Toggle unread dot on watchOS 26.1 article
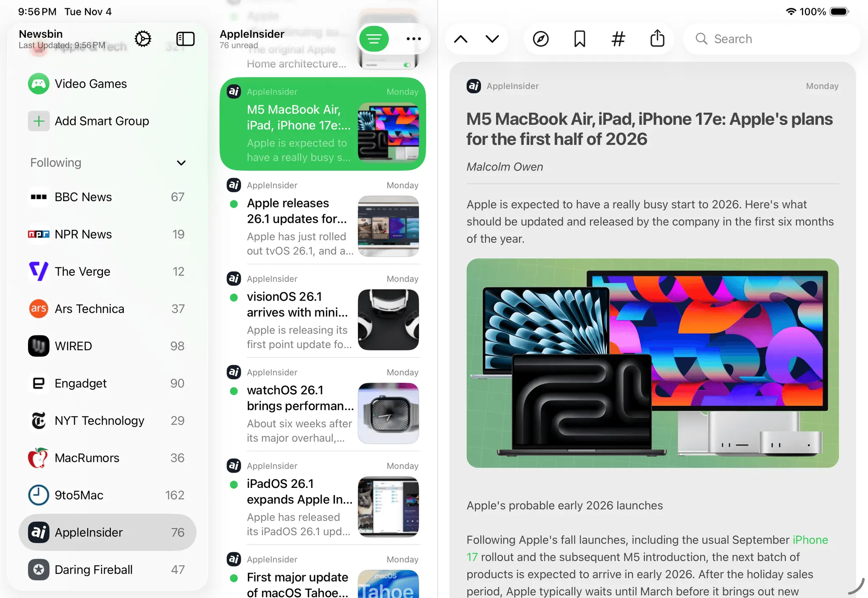 (x=234, y=391)
